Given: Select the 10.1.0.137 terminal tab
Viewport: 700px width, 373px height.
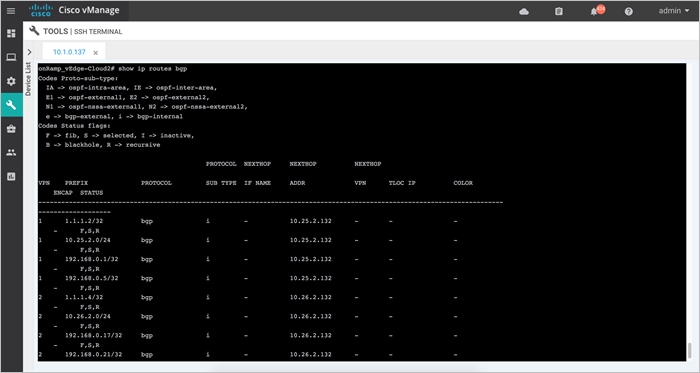Looking at the screenshot, I should click(x=69, y=52).
